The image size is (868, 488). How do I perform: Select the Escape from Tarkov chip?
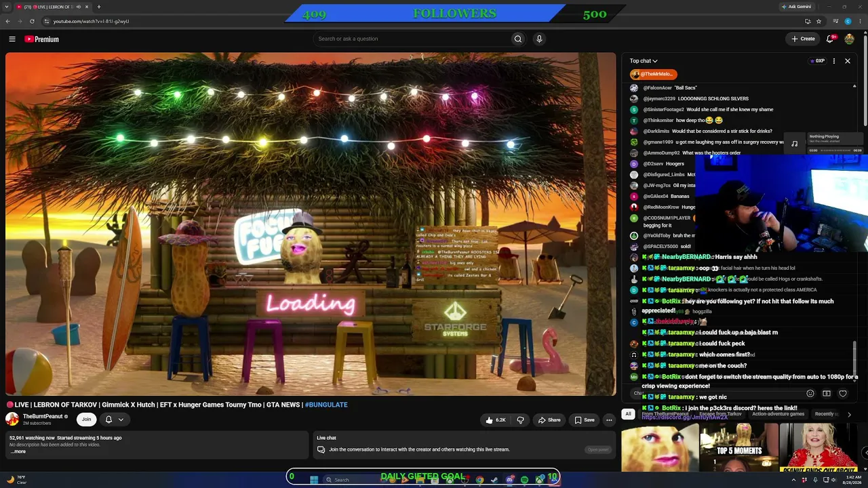[722, 413]
